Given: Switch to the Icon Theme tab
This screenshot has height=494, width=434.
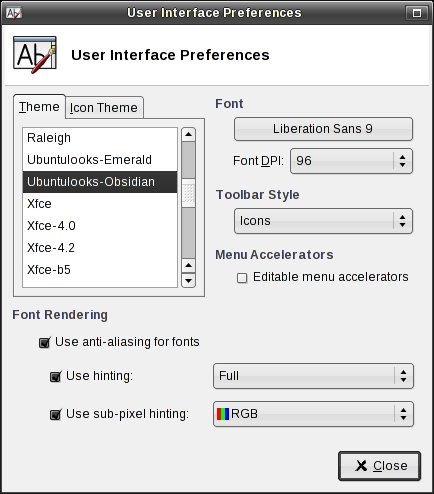Looking at the screenshot, I should click(x=104, y=108).
